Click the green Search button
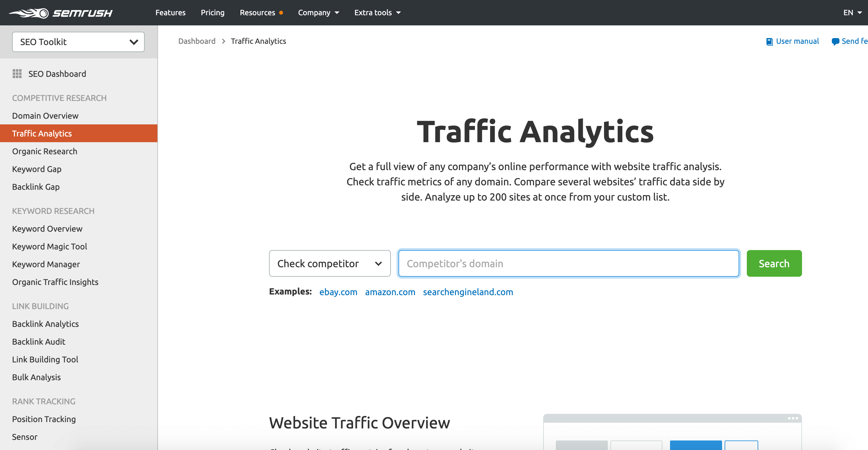868x450 pixels. [x=774, y=263]
